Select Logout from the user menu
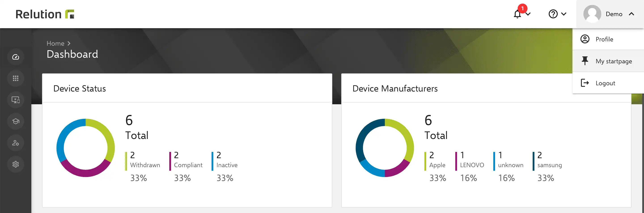This screenshot has width=644, height=213. [x=608, y=83]
